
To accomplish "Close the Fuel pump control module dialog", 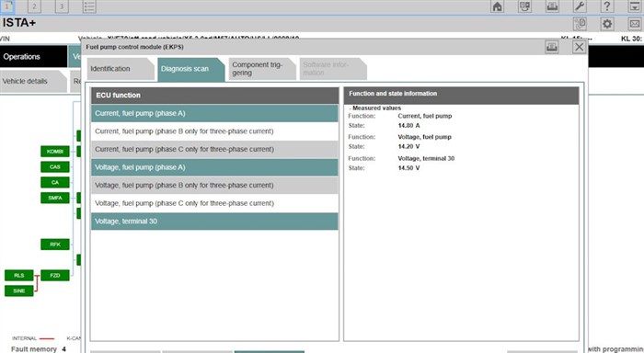I will (x=579, y=47).
